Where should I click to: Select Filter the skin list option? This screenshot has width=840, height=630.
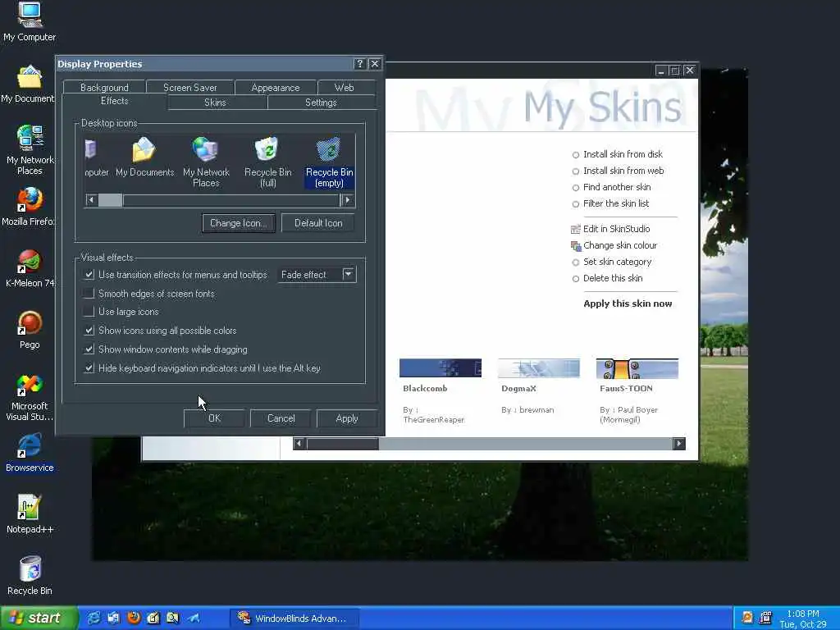(x=610, y=203)
